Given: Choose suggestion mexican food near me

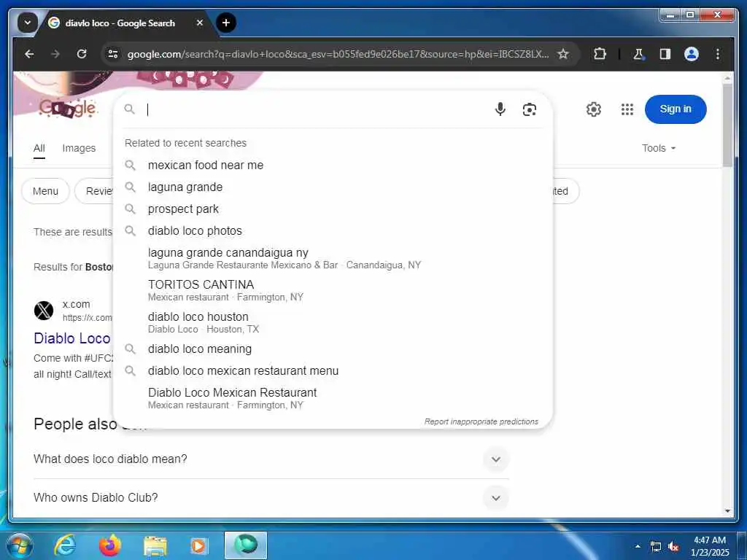Looking at the screenshot, I should (333, 166).
